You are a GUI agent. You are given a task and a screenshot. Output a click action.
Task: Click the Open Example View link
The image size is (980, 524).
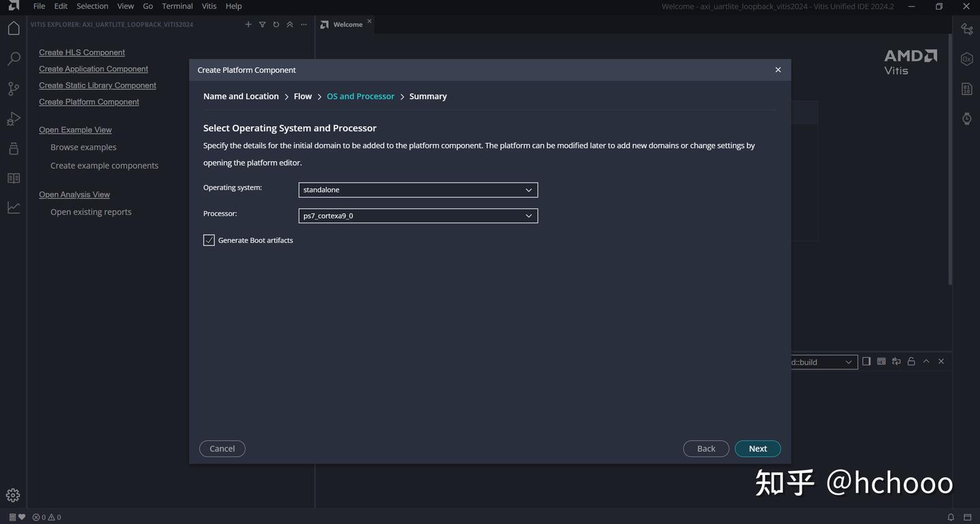(75, 129)
